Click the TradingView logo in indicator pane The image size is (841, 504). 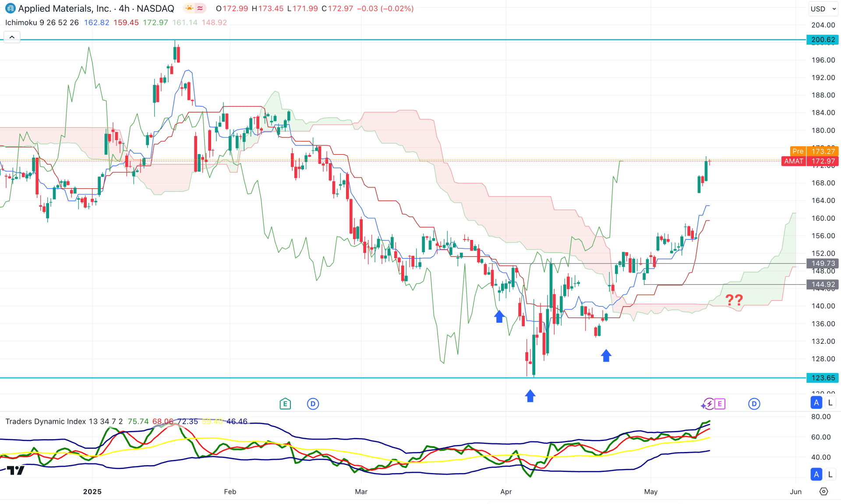pos(16,470)
